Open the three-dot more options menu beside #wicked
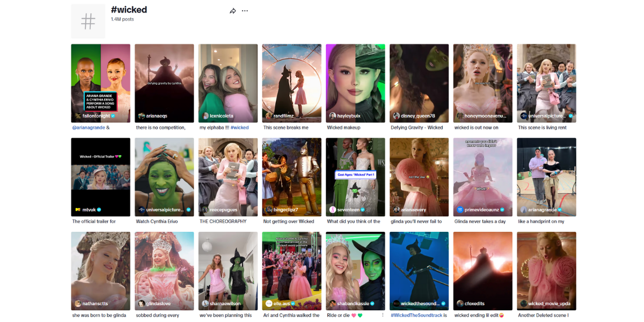This screenshot has width=644, height=322. click(245, 11)
